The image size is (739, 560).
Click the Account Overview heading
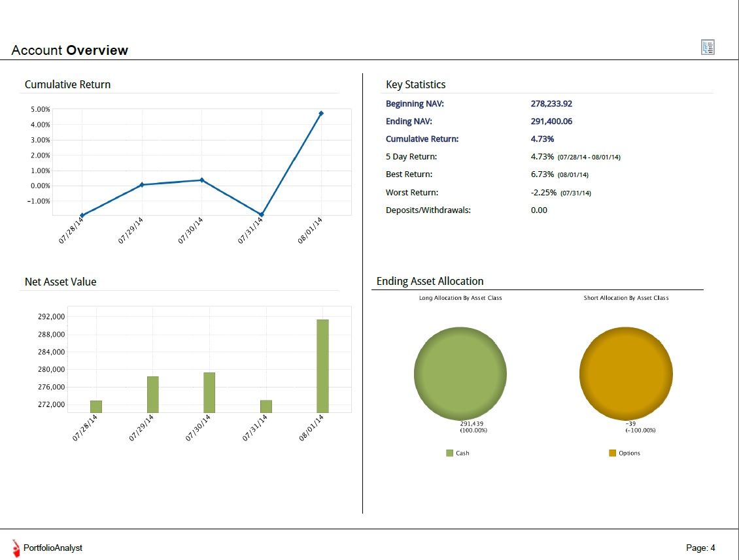coord(70,50)
